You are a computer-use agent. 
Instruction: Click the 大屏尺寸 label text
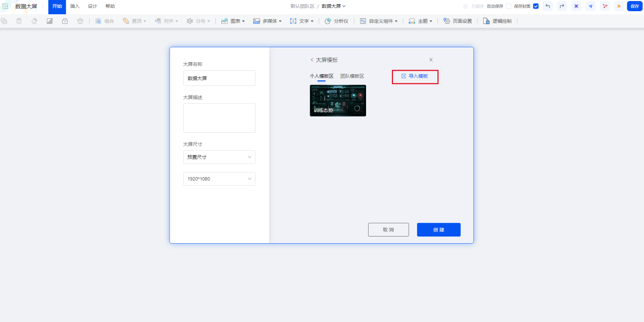(x=193, y=144)
